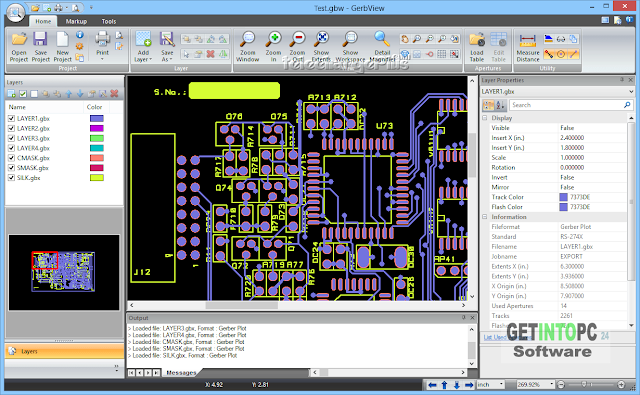This screenshot has height=395, width=640.
Task: Open Detail Magnifier tool
Action: pos(382,47)
